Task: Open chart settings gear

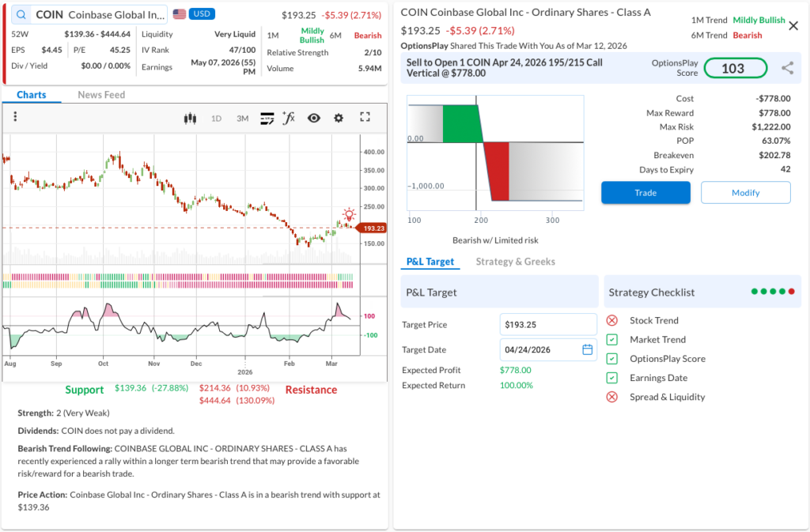Action: coord(339,118)
